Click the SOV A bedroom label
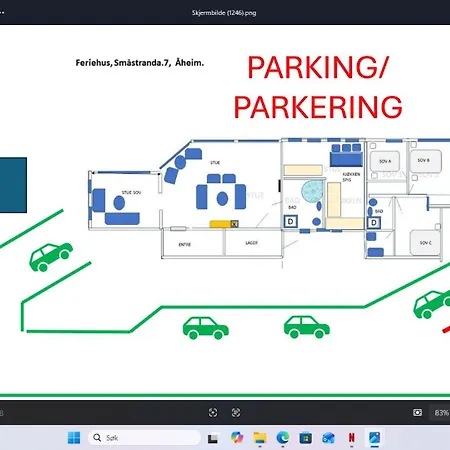The image size is (450, 450). click(385, 161)
